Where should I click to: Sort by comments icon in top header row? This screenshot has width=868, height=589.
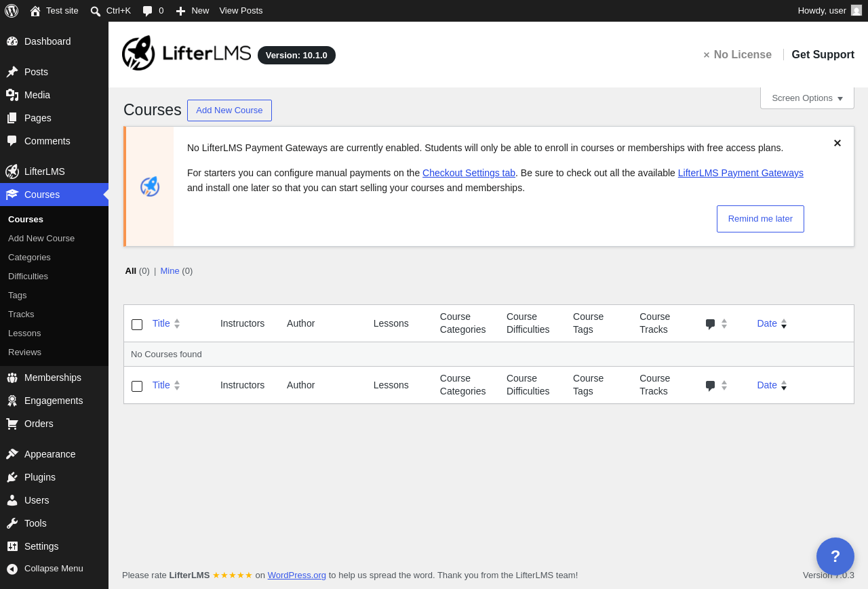pyautogui.click(x=716, y=324)
